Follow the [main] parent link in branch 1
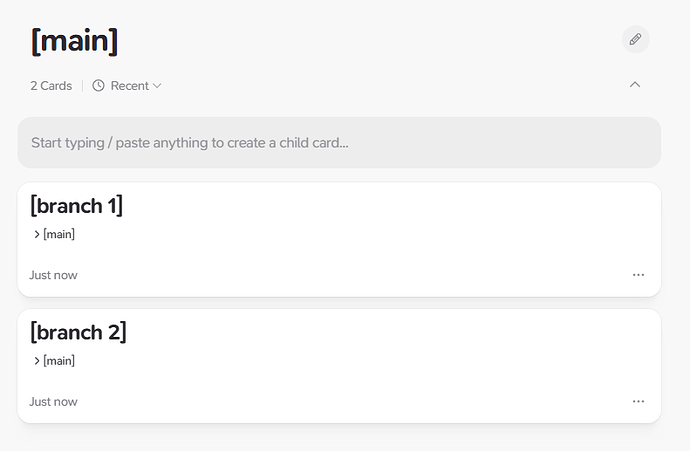This screenshot has width=690, height=451. click(x=59, y=235)
